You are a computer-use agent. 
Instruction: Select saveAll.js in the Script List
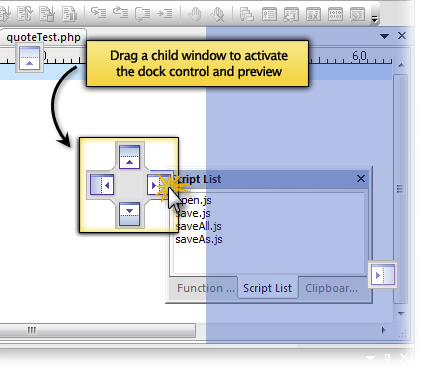tap(198, 226)
